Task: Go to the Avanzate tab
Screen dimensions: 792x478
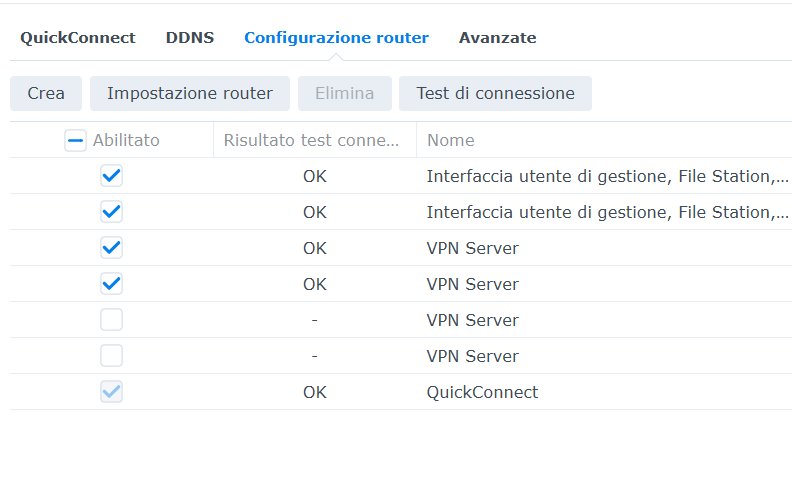Action: click(x=497, y=38)
